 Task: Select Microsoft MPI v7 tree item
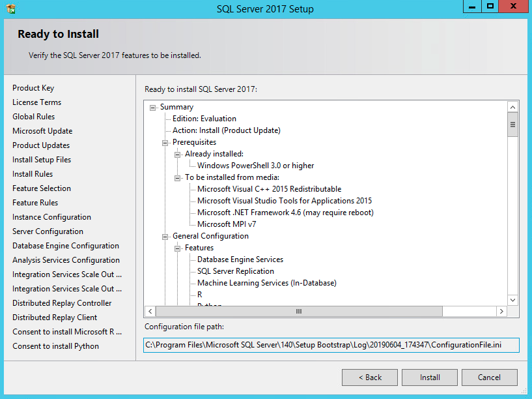[227, 224]
